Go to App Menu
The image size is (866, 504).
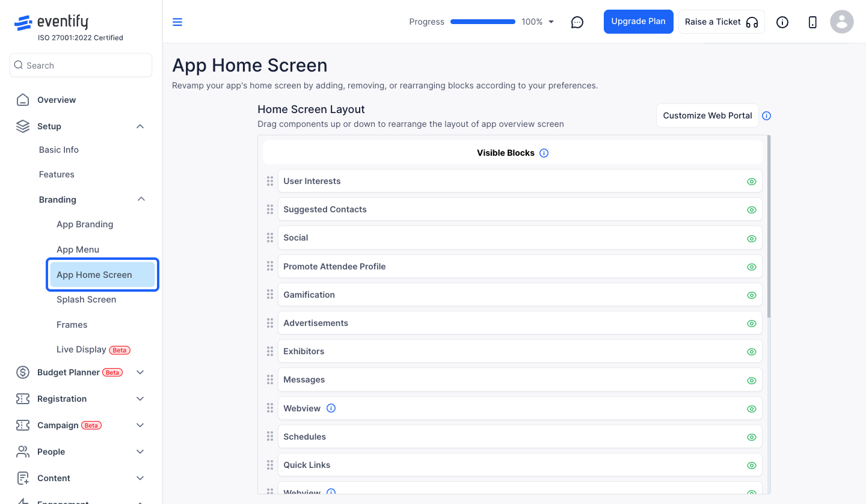click(78, 250)
